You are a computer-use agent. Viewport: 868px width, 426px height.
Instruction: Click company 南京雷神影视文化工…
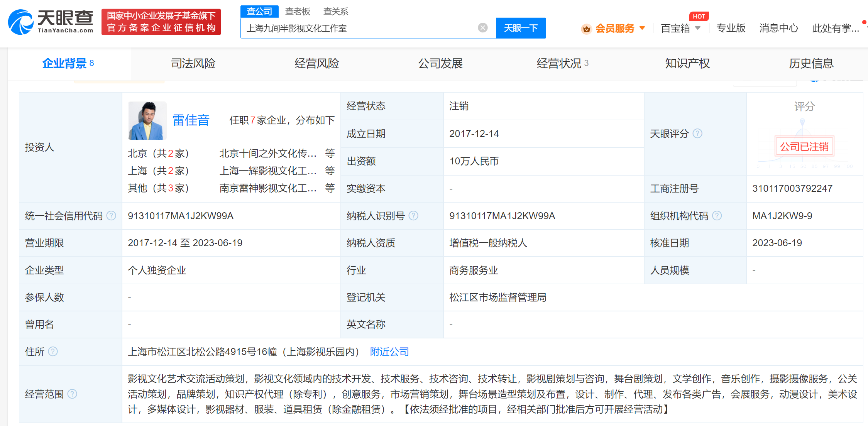tap(268, 188)
